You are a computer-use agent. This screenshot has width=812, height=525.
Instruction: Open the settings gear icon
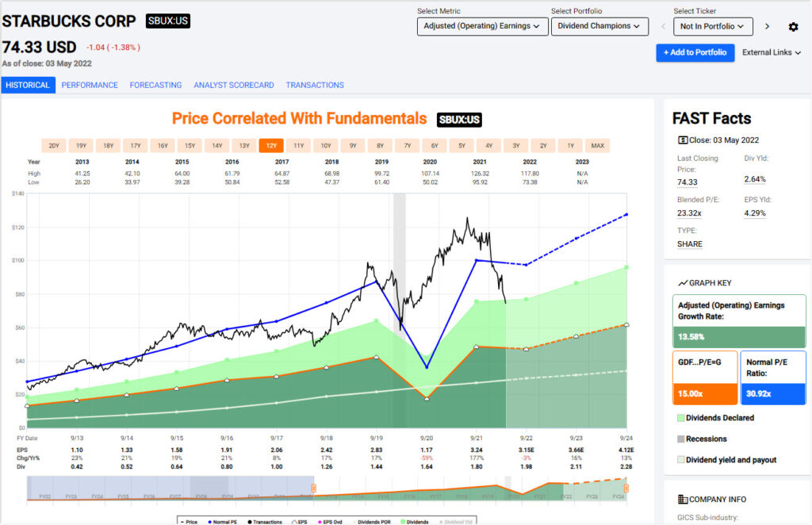pos(793,26)
